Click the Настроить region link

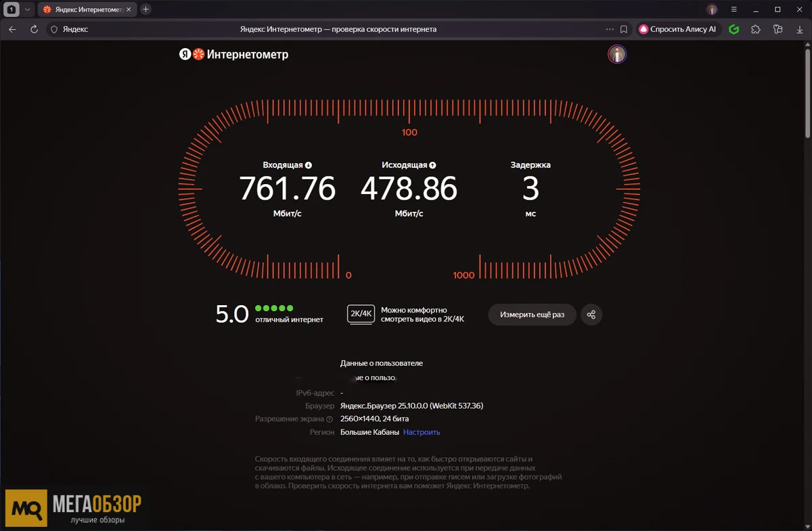tap(422, 432)
